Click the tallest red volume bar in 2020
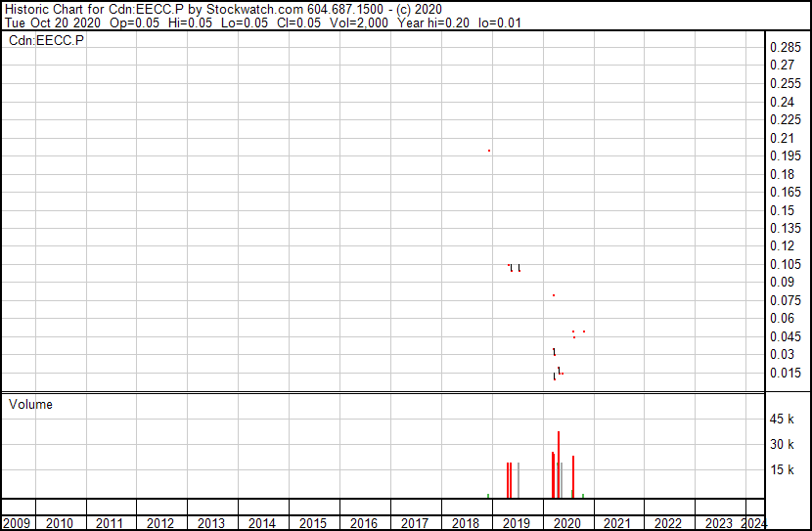This screenshot has width=812, height=531. coord(559,465)
